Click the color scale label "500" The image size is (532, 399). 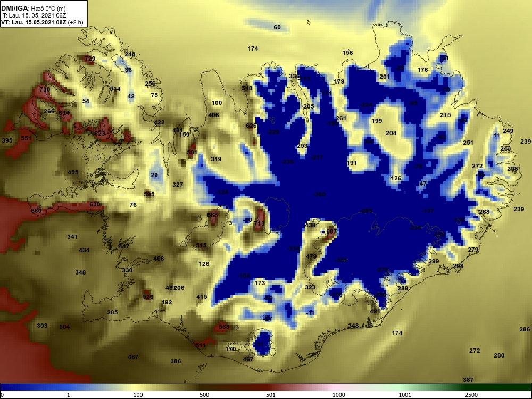[204, 395]
